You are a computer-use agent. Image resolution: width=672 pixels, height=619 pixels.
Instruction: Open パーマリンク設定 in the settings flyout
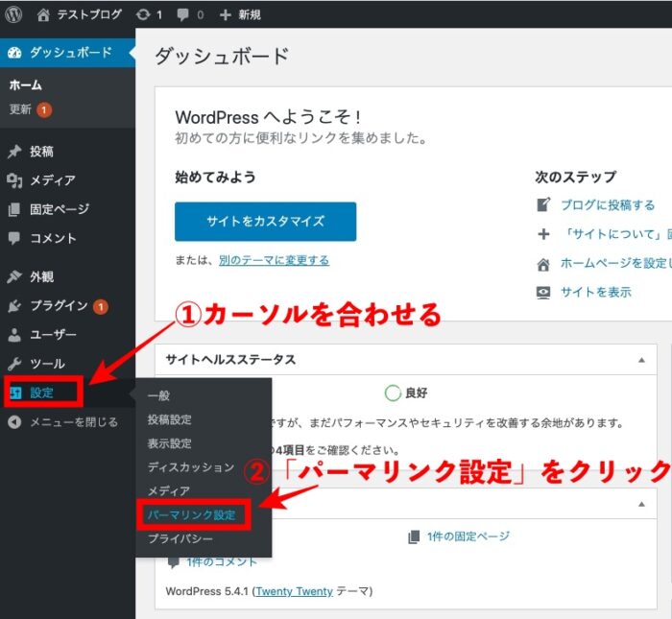click(192, 515)
